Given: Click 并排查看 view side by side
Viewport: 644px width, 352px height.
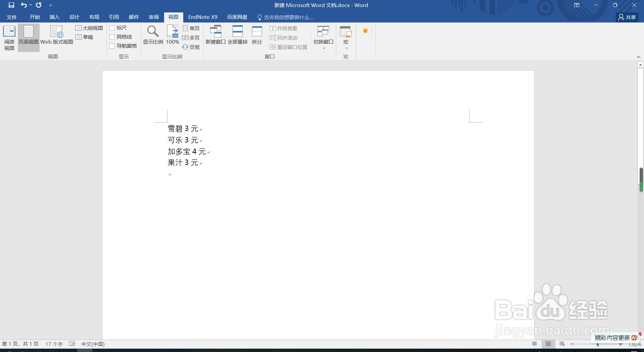Looking at the screenshot, I should pos(284,28).
